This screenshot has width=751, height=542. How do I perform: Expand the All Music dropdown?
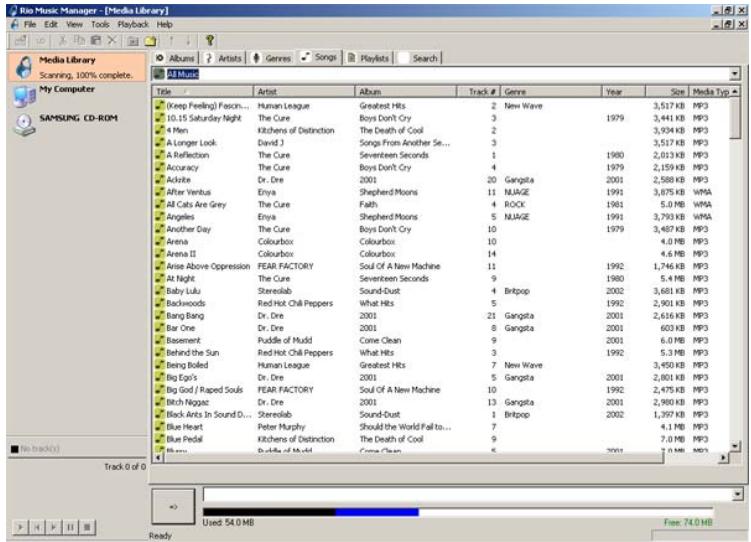click(x=737, y=73)
